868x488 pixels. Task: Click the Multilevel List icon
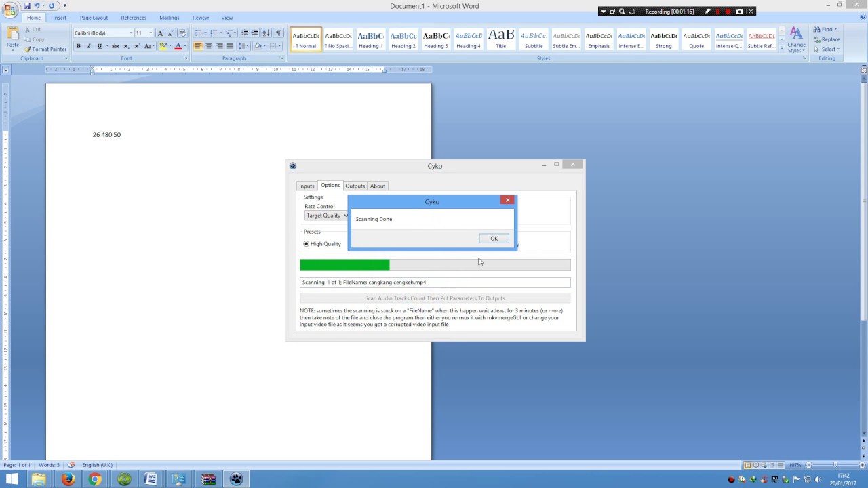tap(230, 33)
